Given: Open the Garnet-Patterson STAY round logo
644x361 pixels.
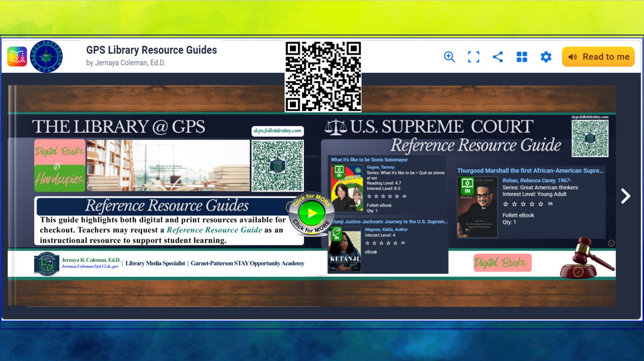Looking at the screenshot, I should [47, 56].
